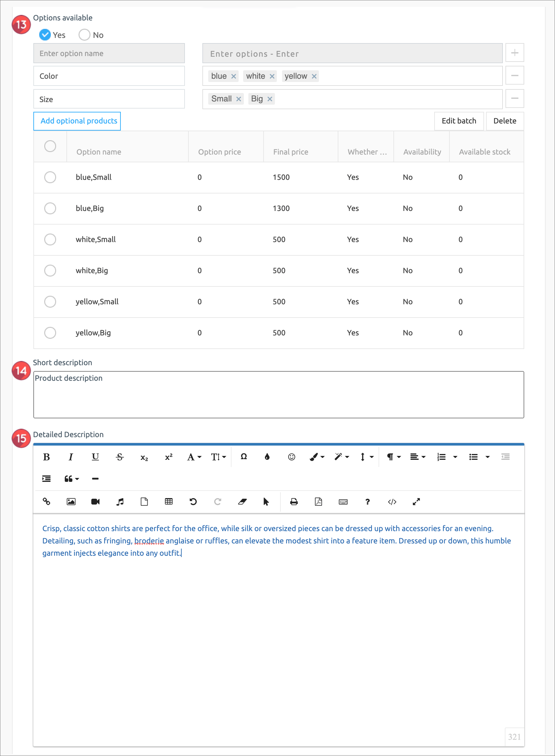Apply italic formatting in the editor
The image size is (555, 756).
tap(71, 457)
